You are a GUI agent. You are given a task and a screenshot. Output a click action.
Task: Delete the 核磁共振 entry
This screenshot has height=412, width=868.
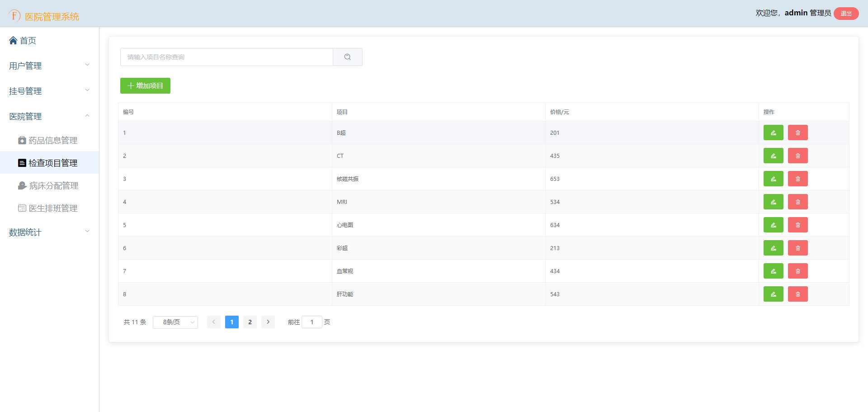(x=797, y=179)
